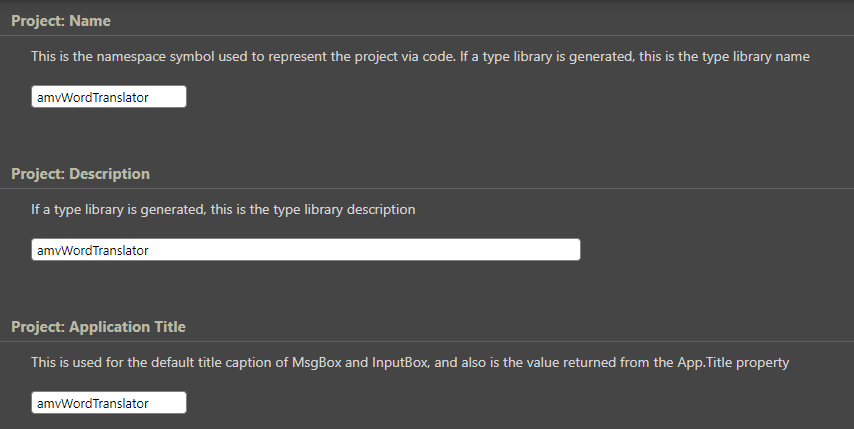Screen dimensions: 854x429
Task: Click the Application Title input field
Action: point(108,403)
